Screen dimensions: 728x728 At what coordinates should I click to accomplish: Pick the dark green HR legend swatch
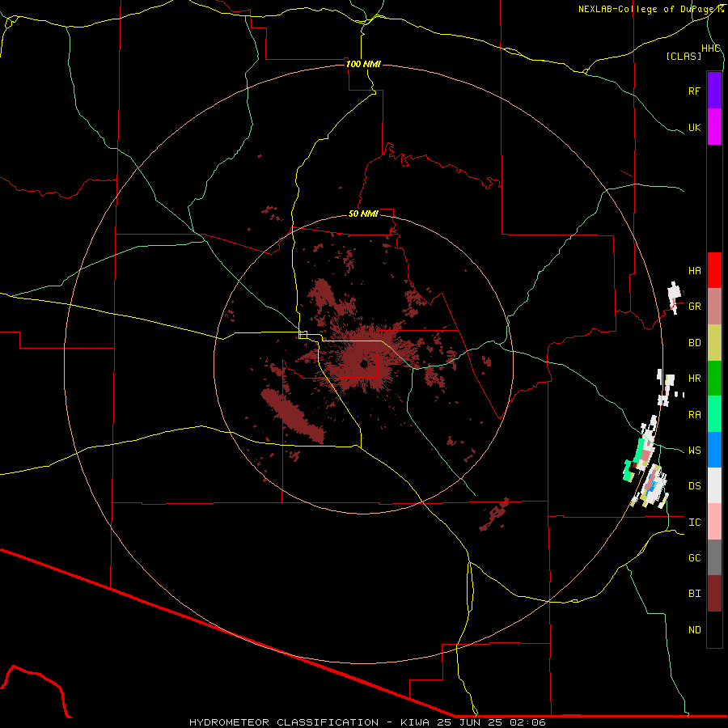(714, 379)
